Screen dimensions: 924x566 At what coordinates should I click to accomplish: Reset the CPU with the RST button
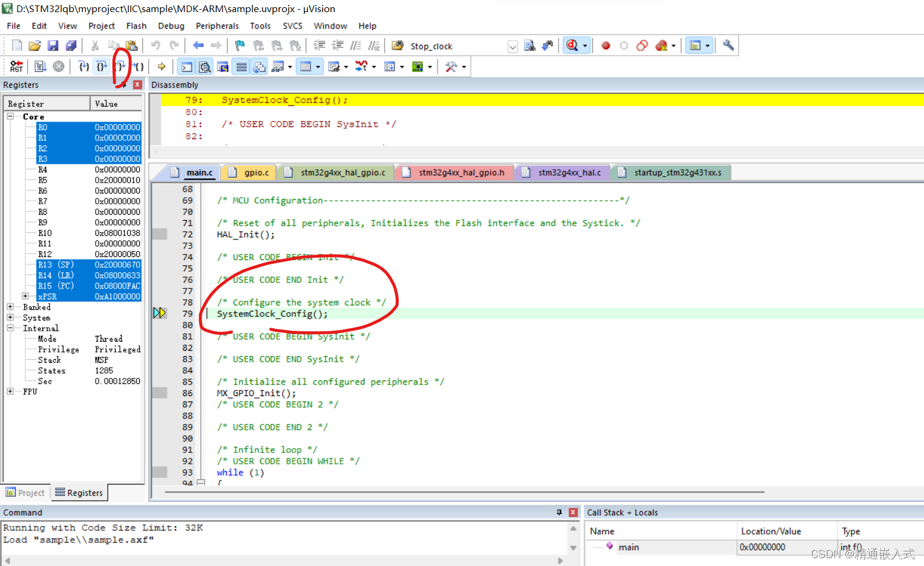16,67
